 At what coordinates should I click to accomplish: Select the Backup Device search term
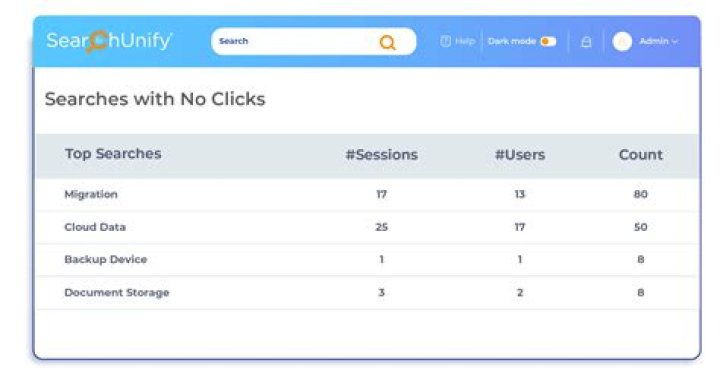point(106,259)
